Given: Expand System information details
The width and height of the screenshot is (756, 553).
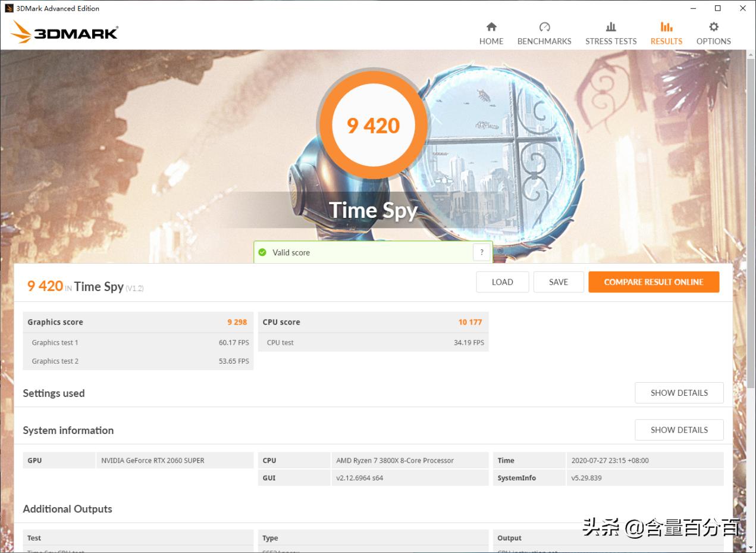Looking at the screenshot, I should pos(679,430).
